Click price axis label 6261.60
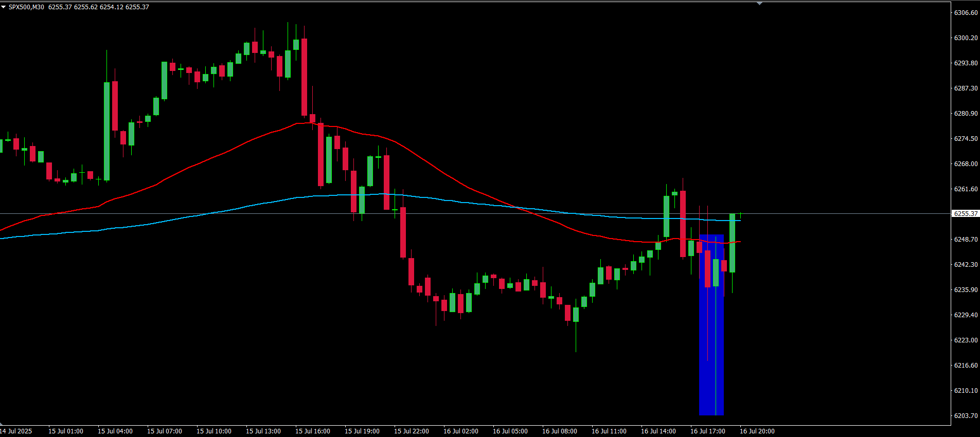Image resolution: width=980 pixels, height=437 pixels. [x=966, y=189]
